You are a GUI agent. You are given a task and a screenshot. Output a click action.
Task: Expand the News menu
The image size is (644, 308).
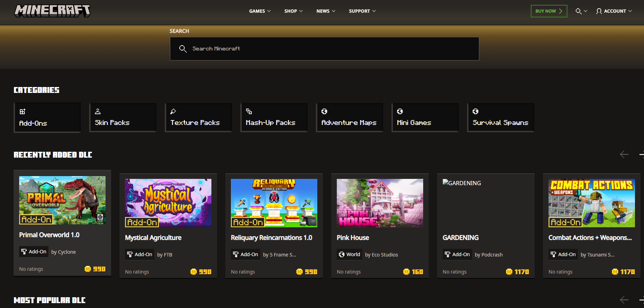click(326, 11)
